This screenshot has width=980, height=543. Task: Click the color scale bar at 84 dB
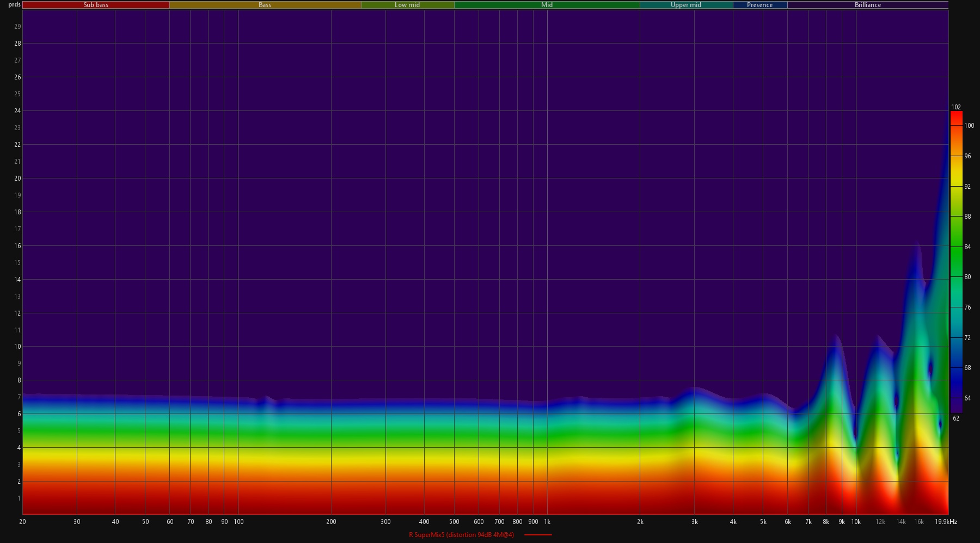tap(956, 247)
